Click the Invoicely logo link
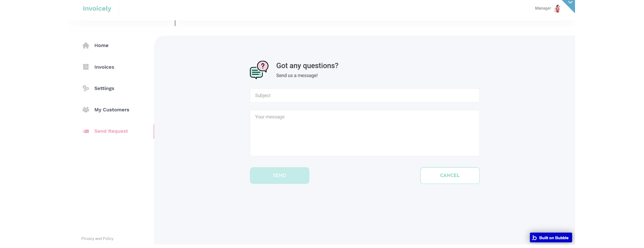The image size is (644, 248). [97, 8]
